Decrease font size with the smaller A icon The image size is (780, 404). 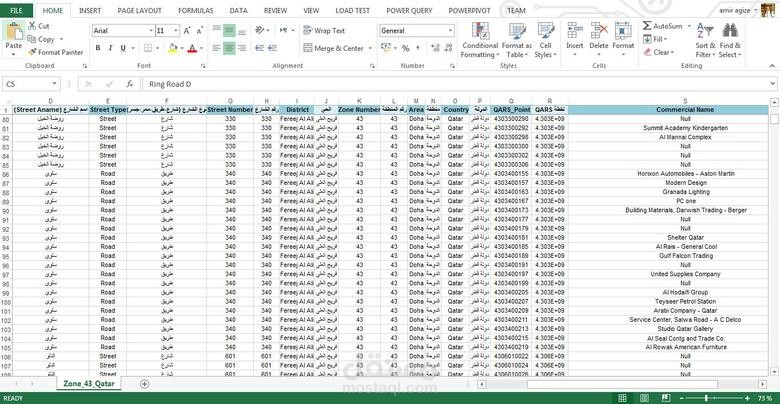[x=199, y=31]
